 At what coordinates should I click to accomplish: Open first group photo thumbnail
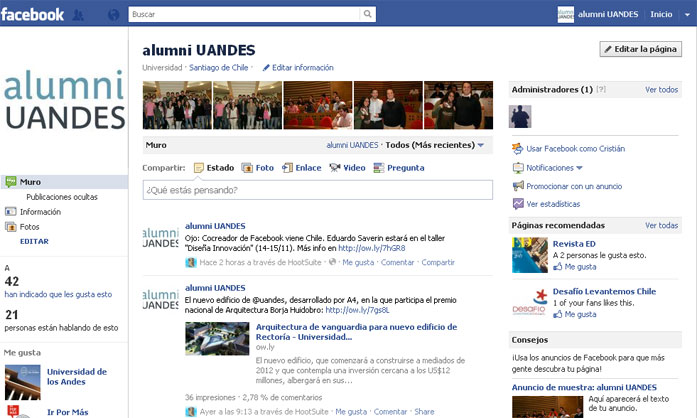[177, 105]
